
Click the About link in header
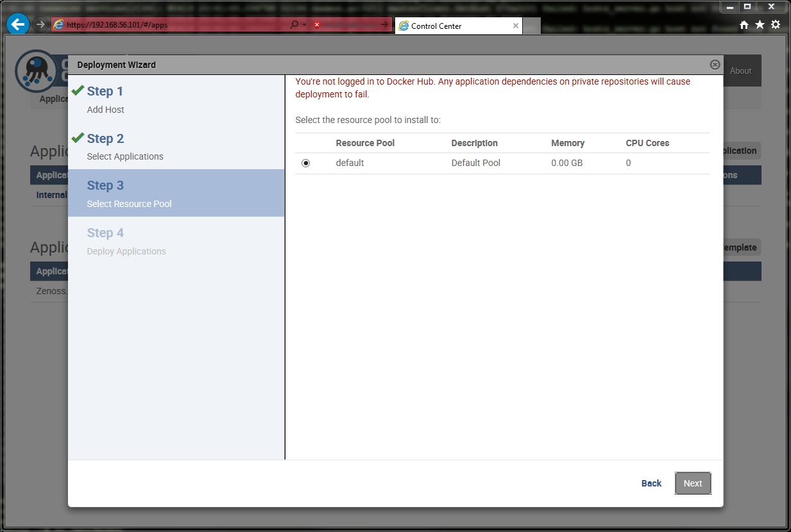point(740,71)
